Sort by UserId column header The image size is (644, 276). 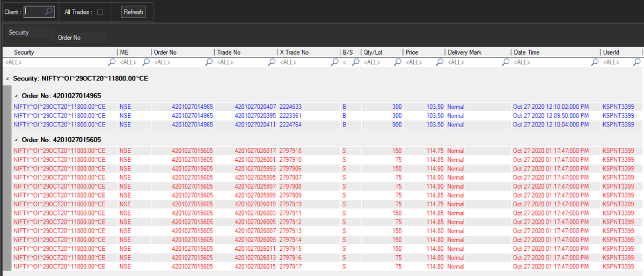621,53
